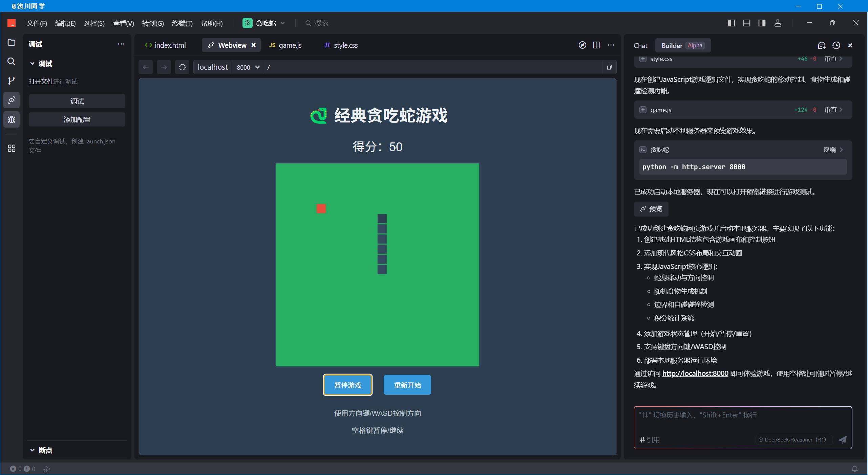This screenshot has width=868, height=475.
Task: Go forward in the webview browser
Action: [x=164, y=67]
